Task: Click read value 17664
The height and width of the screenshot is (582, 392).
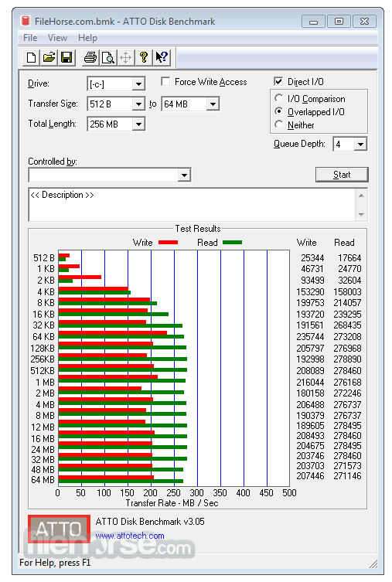Action: [349, 257]
